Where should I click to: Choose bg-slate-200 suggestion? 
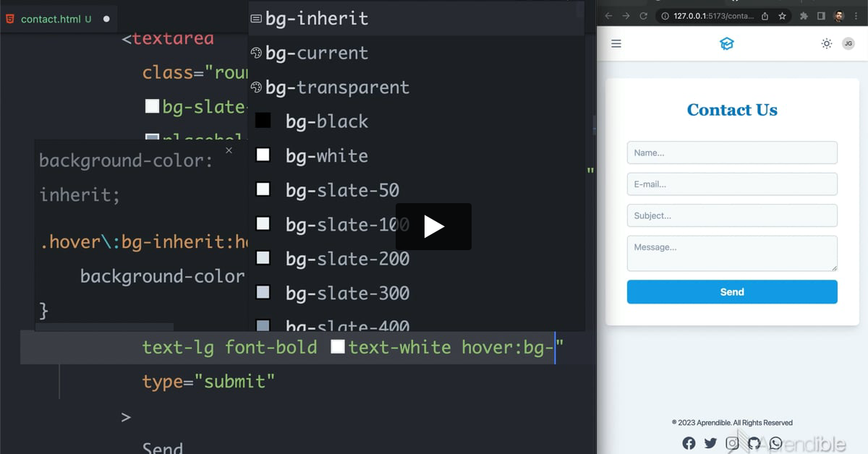click(x=416, y=259)
